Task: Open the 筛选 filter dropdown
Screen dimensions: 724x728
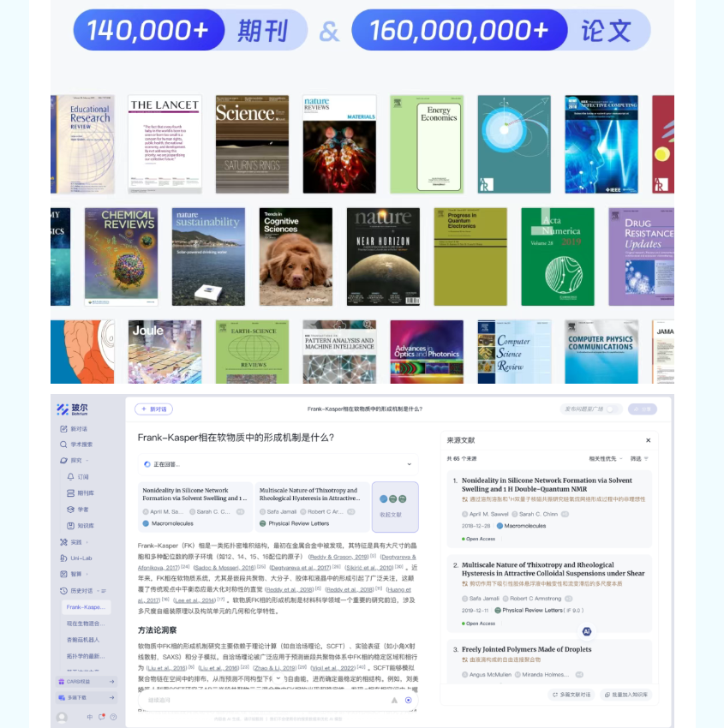Action: 639,459
